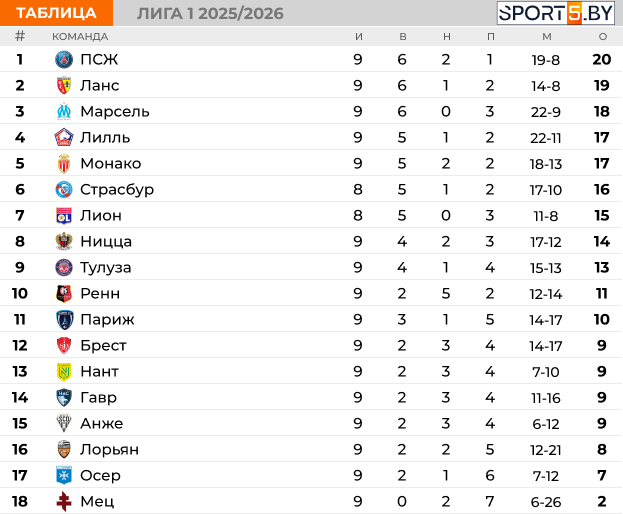
Task: Click the Strasbourg club logo
Action: tap(64, 189)
